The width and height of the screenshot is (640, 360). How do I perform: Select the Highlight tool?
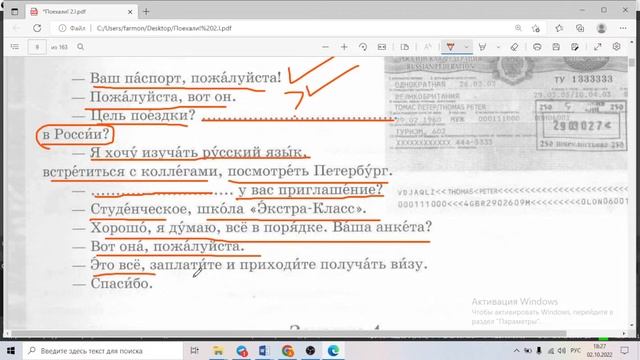pyautogui.click(x=482, y=47)
